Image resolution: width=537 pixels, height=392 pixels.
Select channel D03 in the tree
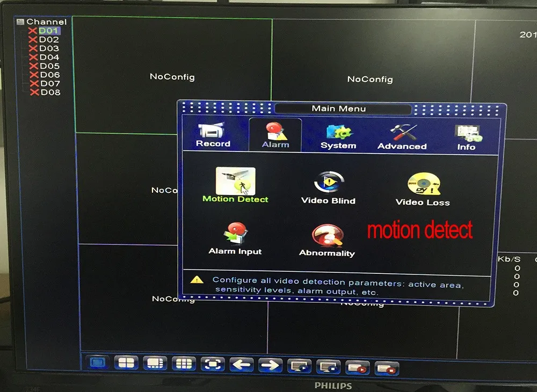[x=49, y=49]
